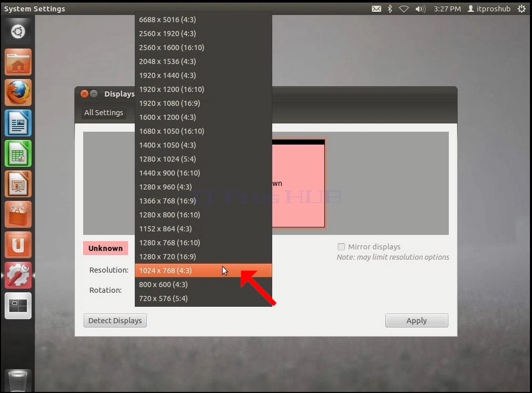
Task: Open Ubuntu One launcher icon
Action: coord(18,245)
